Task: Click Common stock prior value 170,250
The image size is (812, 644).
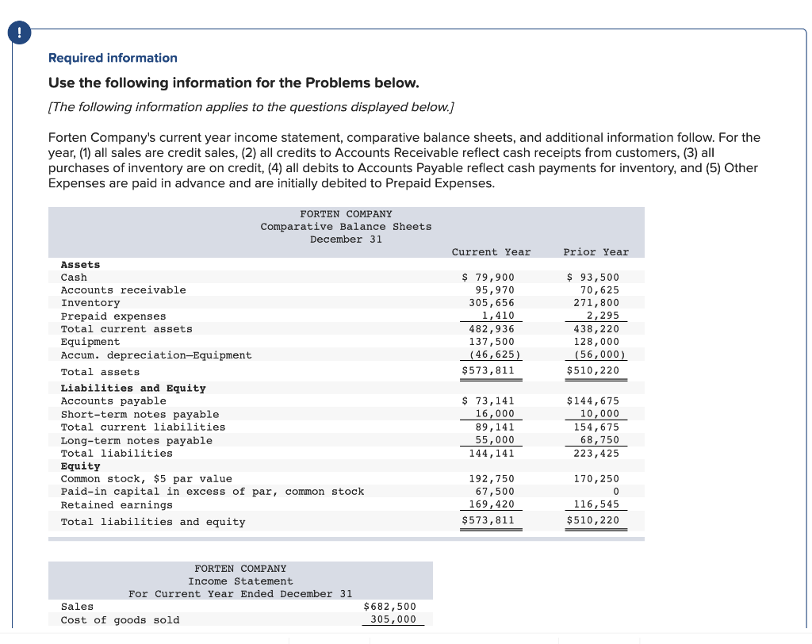Action: (596, 479)
